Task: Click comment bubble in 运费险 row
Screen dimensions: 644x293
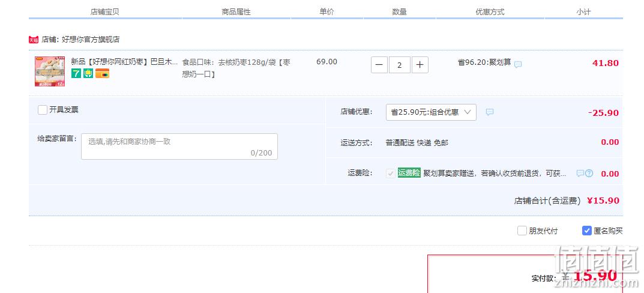Action: tap(580, 174)
